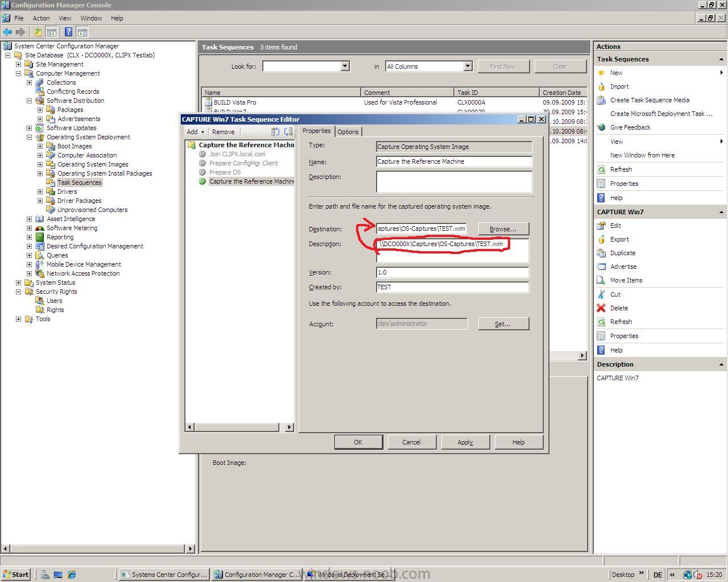728x582 pixels.
Task: Open the View menu
Action: (x=65, y=18)
